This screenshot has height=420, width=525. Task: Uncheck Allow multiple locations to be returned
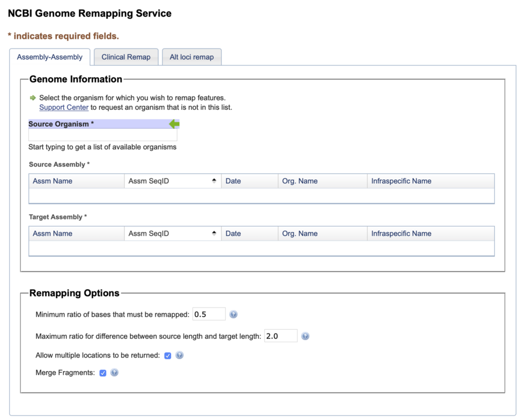(168, 355)
